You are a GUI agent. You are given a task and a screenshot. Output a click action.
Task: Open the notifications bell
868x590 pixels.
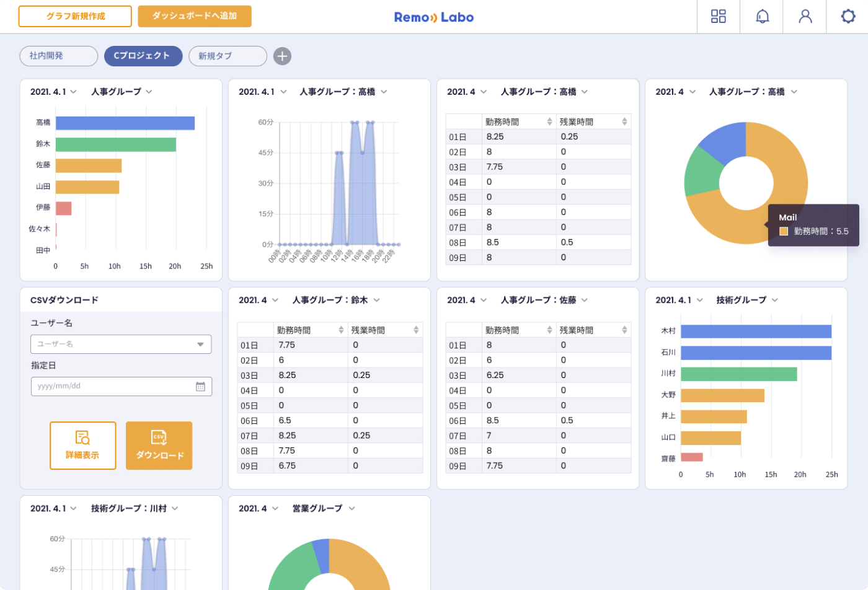762,17
